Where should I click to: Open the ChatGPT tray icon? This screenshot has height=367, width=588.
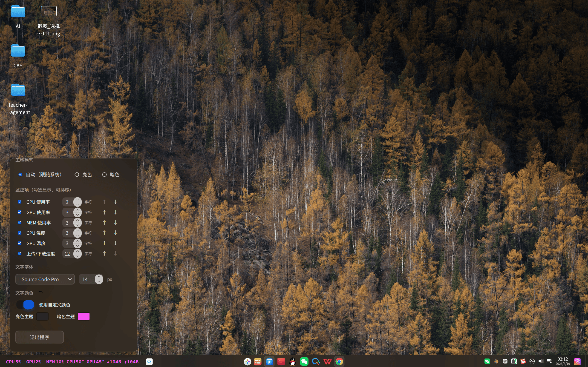(505, 361)
